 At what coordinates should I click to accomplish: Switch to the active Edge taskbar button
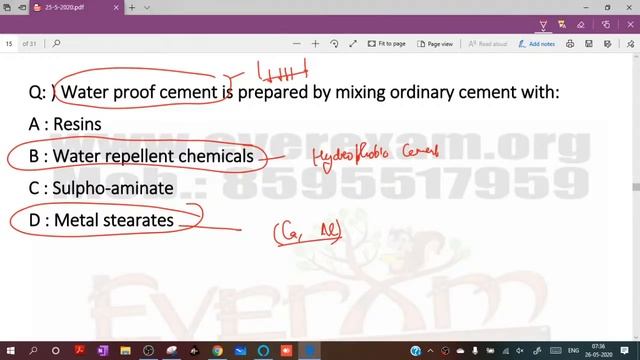(x=309, y=351)
